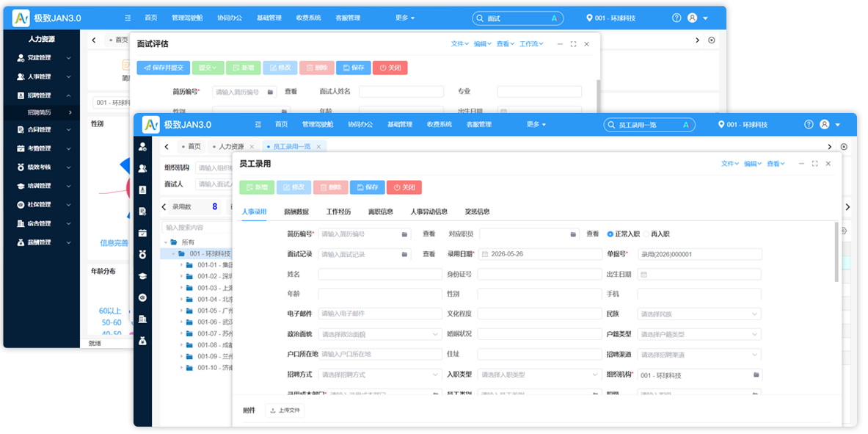The width and height of the screenshot is (868, 434).
Task: Open 工作流 menu in 面试评估 dialog
Action: 531,44
